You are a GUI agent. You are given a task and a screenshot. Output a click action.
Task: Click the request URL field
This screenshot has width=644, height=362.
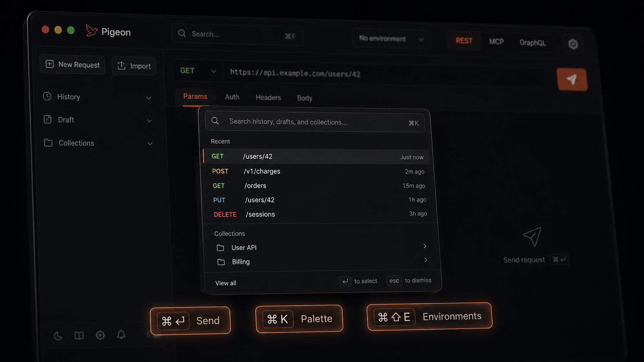(x=385, y=74)
